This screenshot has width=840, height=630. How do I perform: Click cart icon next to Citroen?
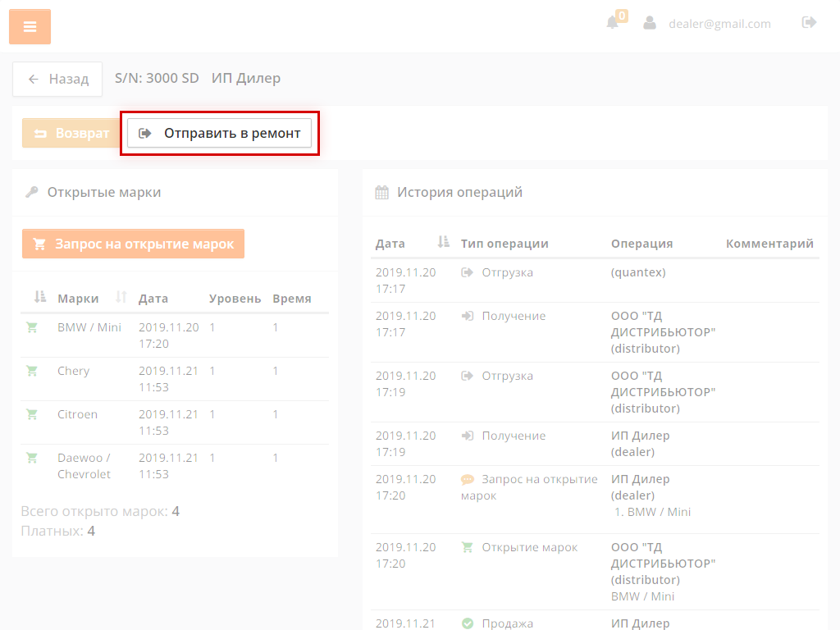(32, 414)
